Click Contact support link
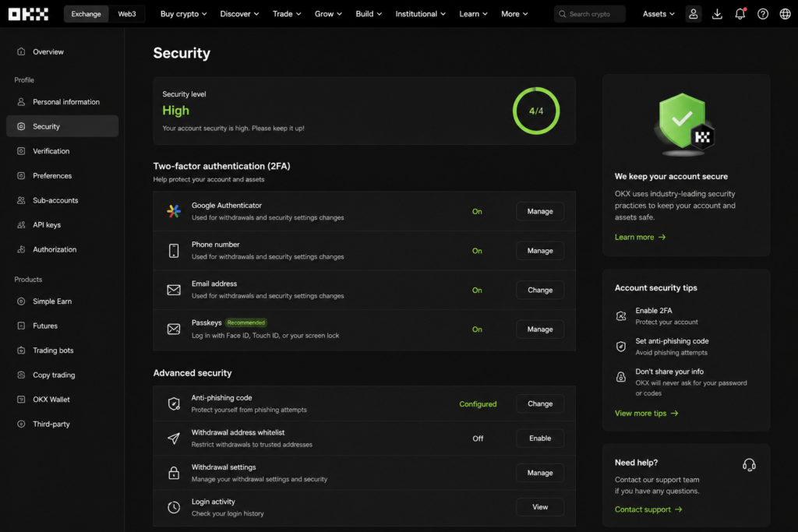Image resolution: width=798 pixels, height=532 pixels. point(648,509)
